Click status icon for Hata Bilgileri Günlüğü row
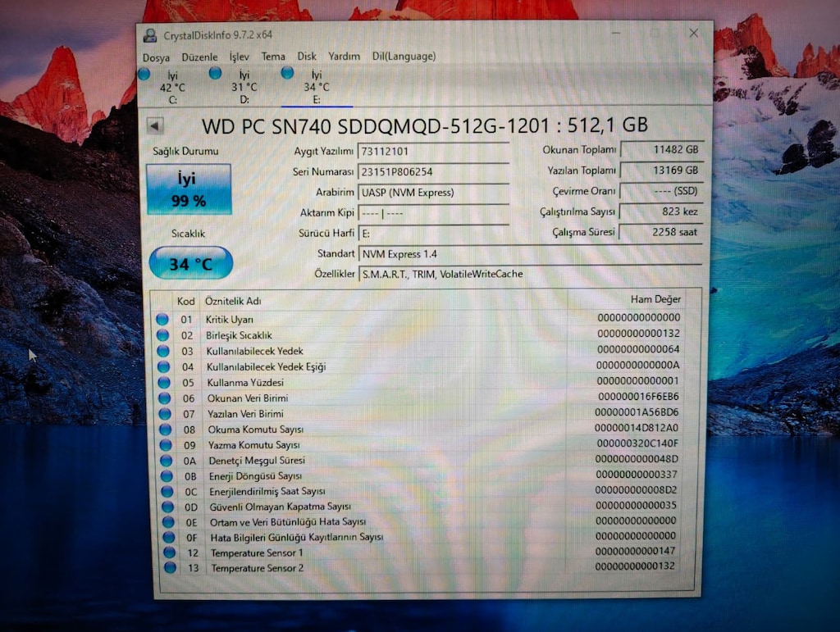The height and width of the screenshot is (632, 840). click(169, 537)
